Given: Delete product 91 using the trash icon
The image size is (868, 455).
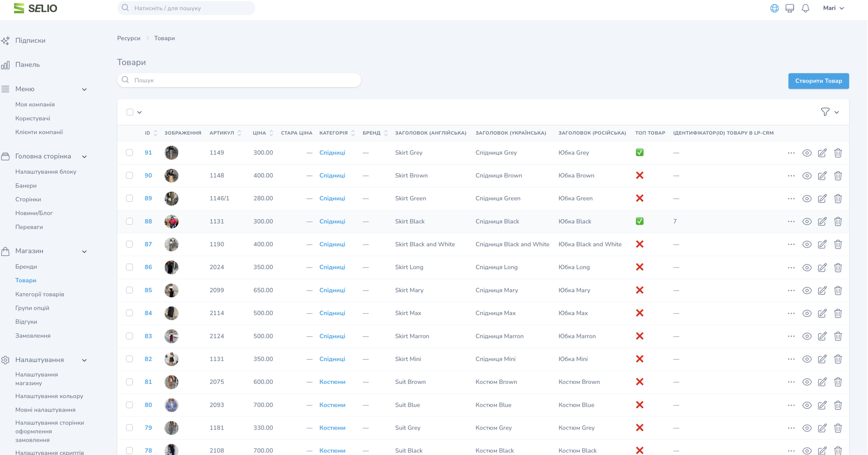Looking at the screenshot, I should [838, 153].
